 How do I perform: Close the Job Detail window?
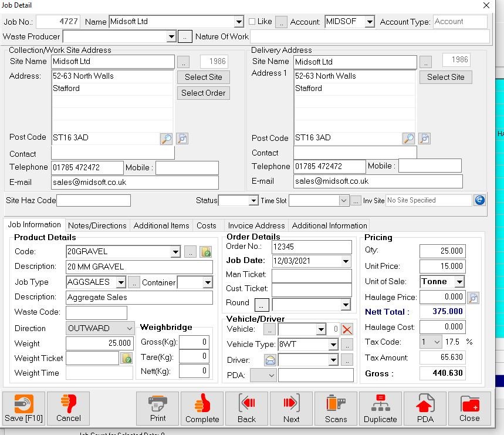(486, 5)
